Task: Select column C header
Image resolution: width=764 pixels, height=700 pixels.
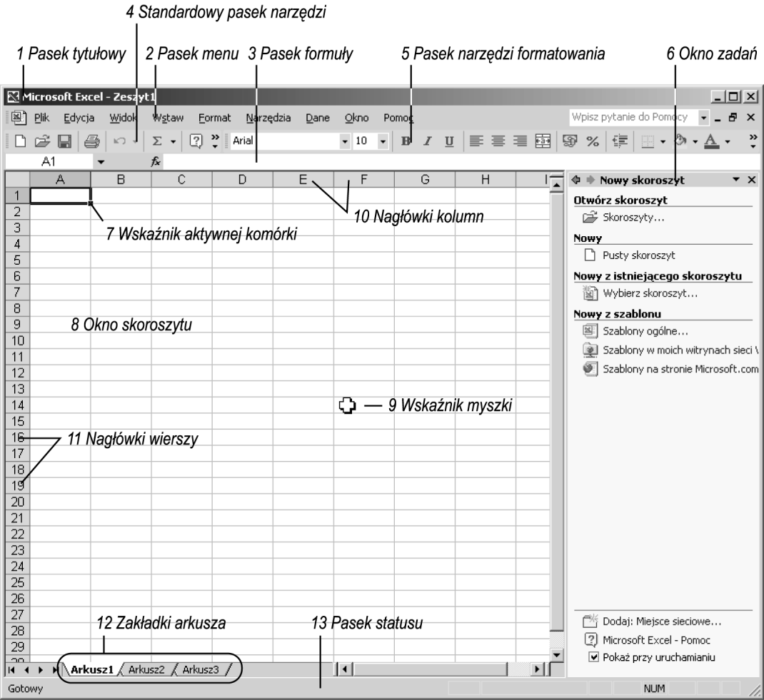Action: point(181,180)
